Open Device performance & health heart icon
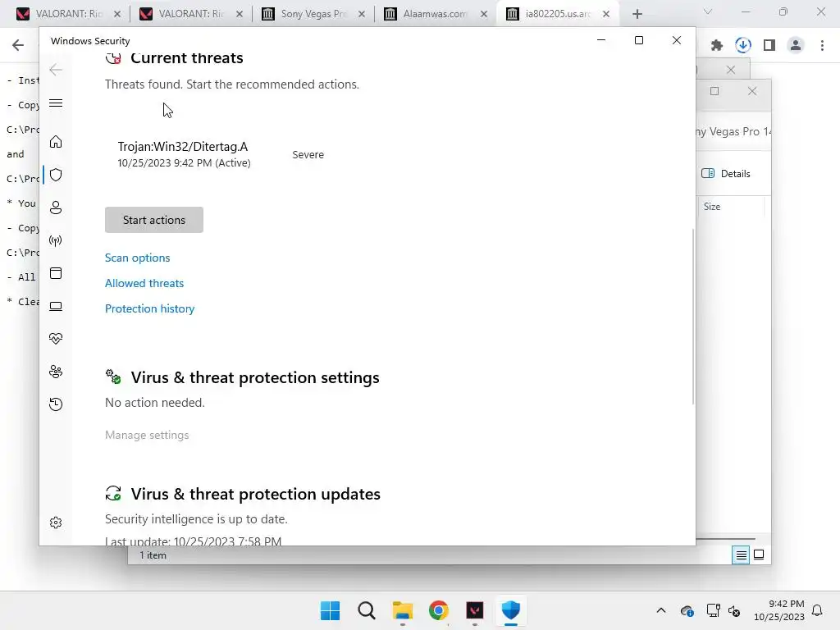The height and width of the screenshot is (630, 840). (56, 339)
